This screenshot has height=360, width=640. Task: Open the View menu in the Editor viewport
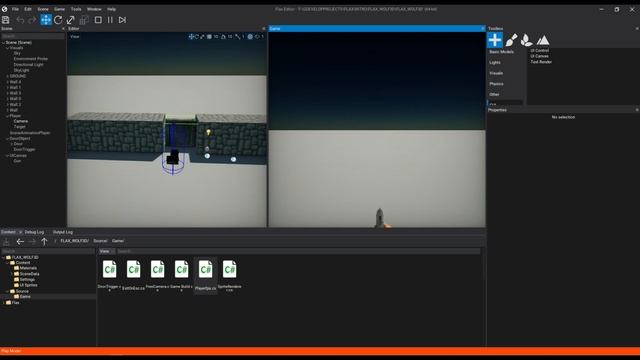[x=75, y=37]
